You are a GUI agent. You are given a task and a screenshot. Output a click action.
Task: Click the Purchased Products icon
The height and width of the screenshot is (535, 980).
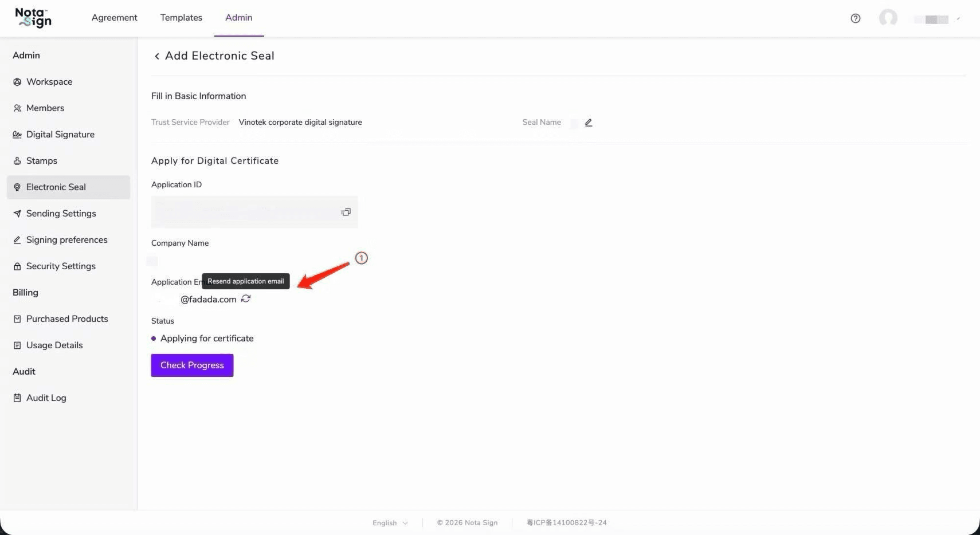(x=17, y=319)
